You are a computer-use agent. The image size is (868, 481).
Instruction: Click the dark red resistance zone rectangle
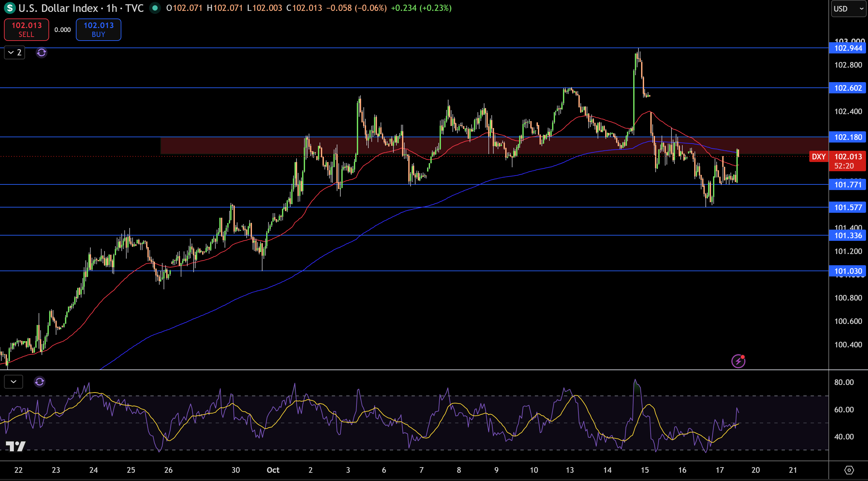click(494, 145)
